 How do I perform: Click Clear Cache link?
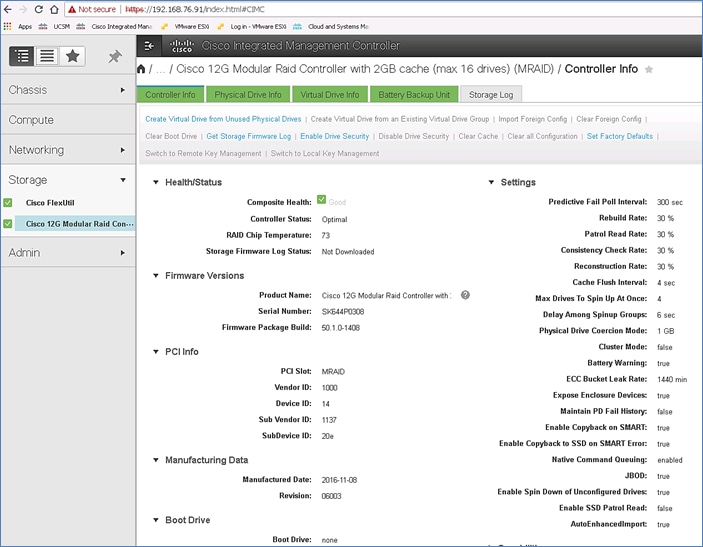[x=478, y=136]
